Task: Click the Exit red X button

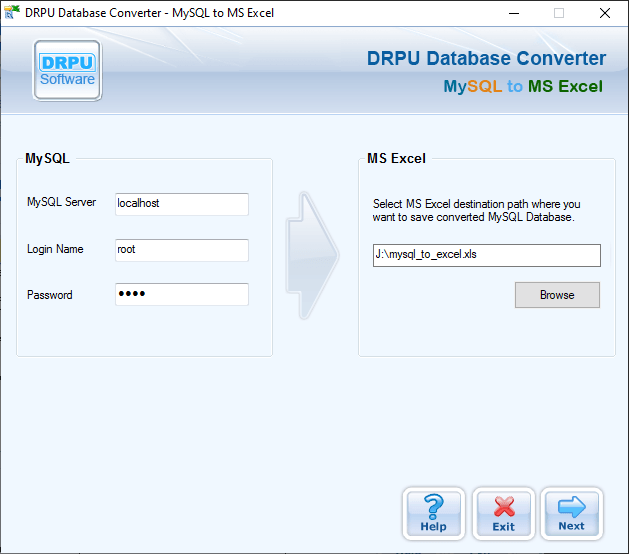Action: click(x=503, y=513)
